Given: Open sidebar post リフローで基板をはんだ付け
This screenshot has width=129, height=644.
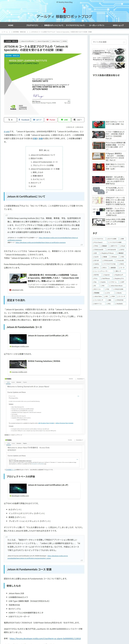Looking at the screenshot, I should tap(109, 135).
